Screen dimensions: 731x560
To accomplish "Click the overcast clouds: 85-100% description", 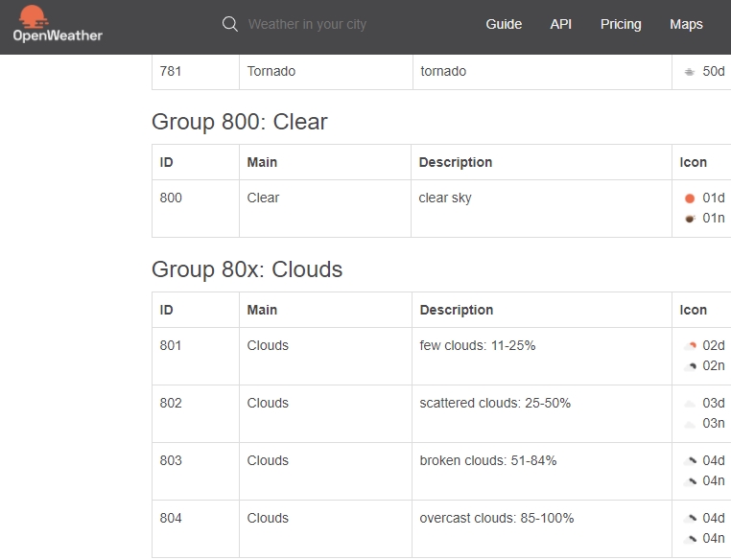I will click(497, 518).
